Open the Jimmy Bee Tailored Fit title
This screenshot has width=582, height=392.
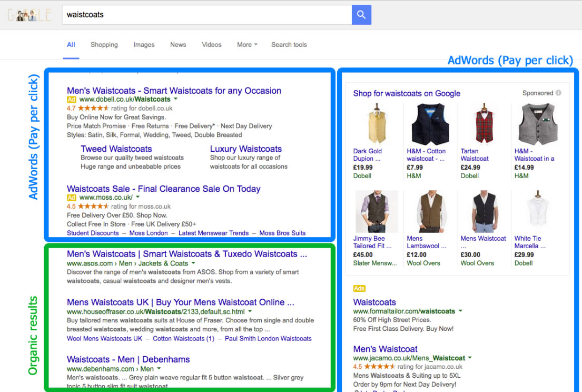click(372, 242)
